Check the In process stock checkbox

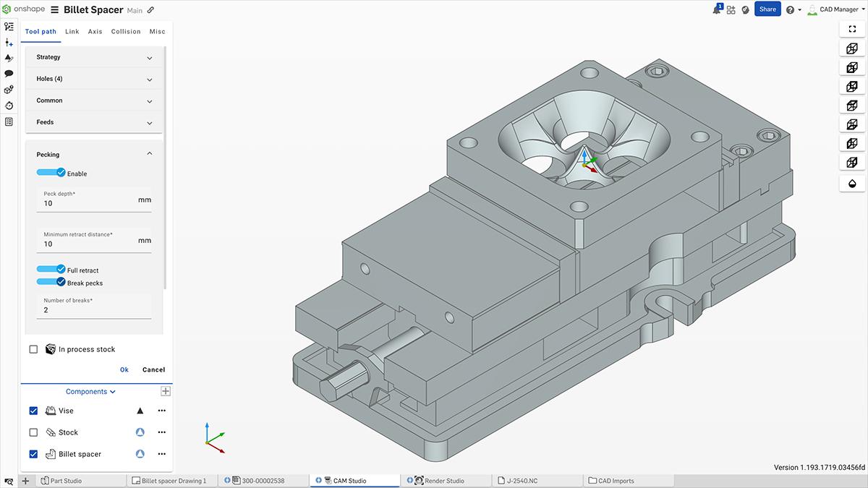[33, 349]
